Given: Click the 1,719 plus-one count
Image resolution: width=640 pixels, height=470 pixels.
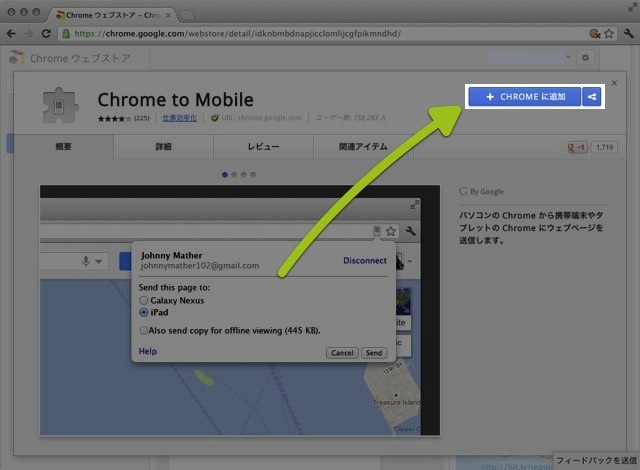Looking at the screenshot, I should click(604, 147).
